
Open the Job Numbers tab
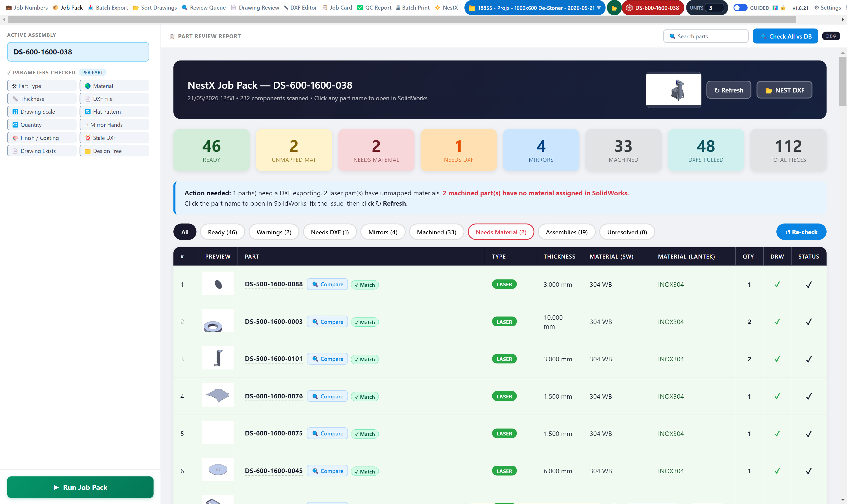tap(27, 8)
